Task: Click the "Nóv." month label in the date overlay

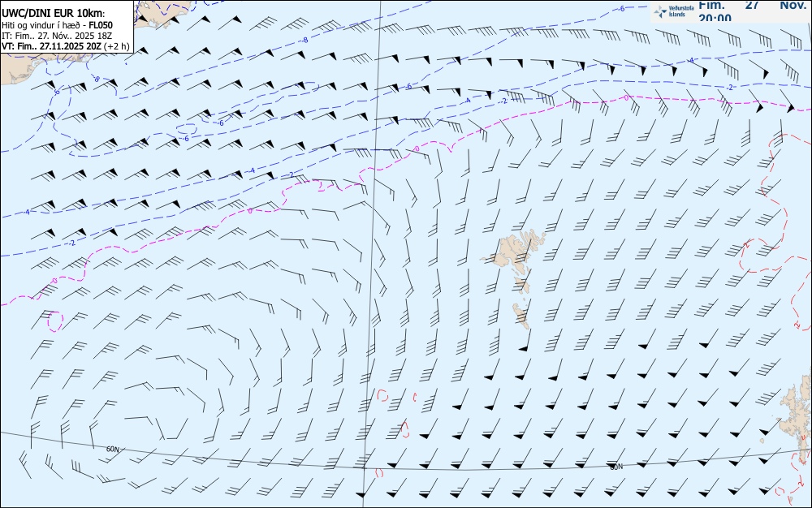Action: pos(793,5)
